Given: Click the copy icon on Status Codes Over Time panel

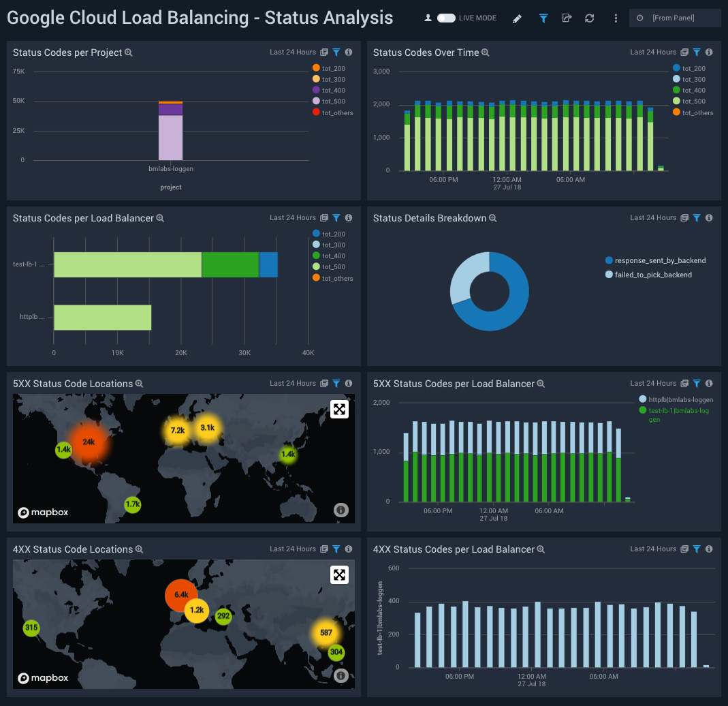Looking at the screenshot, I should click(x=684, y=52).
